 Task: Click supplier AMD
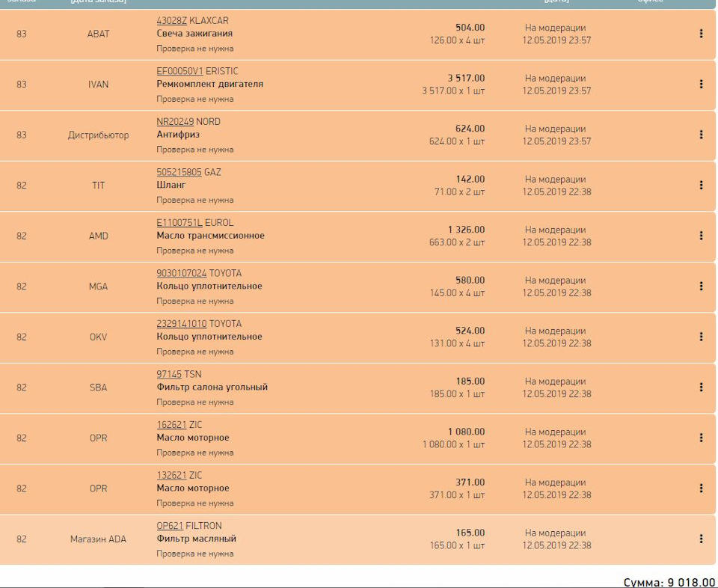coord(98,236)
